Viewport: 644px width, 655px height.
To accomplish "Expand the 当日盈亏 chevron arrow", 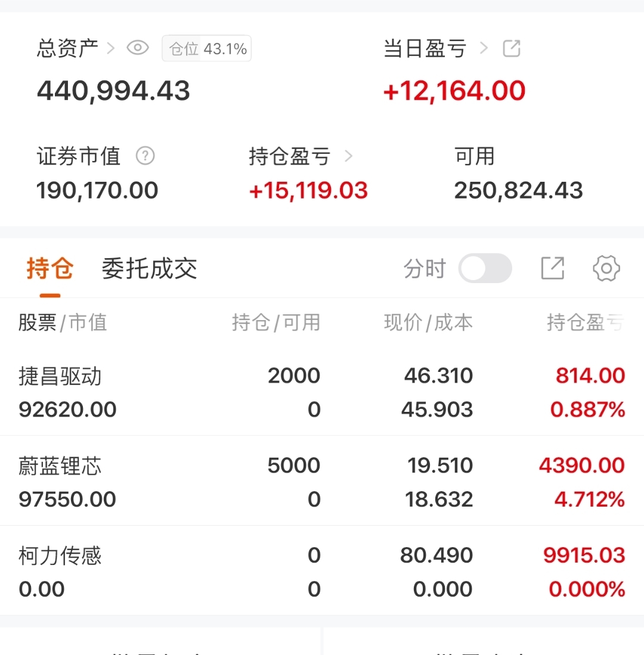I will point(484,48).
